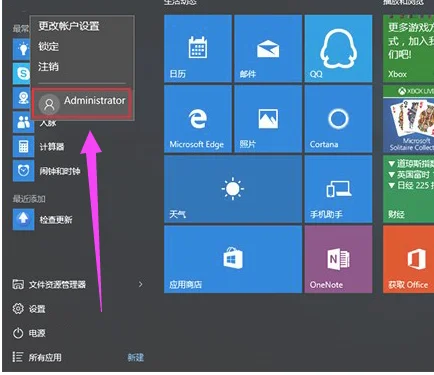Launch the Cortana tile
434x375 pixels.
click(x=338, y=119)
